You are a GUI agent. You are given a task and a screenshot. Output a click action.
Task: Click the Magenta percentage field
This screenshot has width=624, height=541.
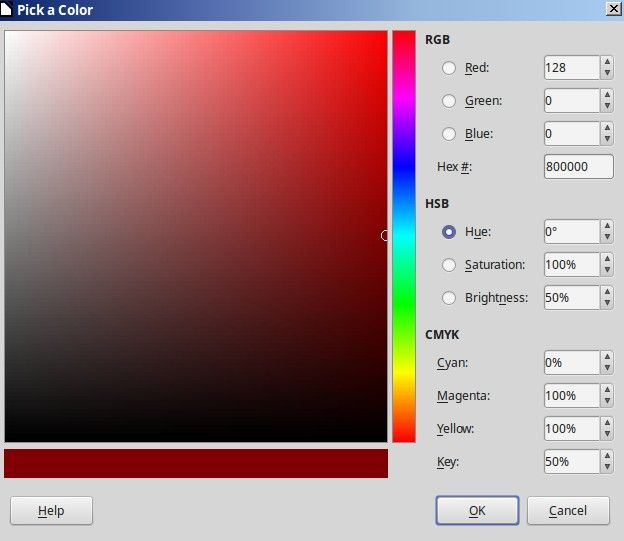(x=571, y=396)
